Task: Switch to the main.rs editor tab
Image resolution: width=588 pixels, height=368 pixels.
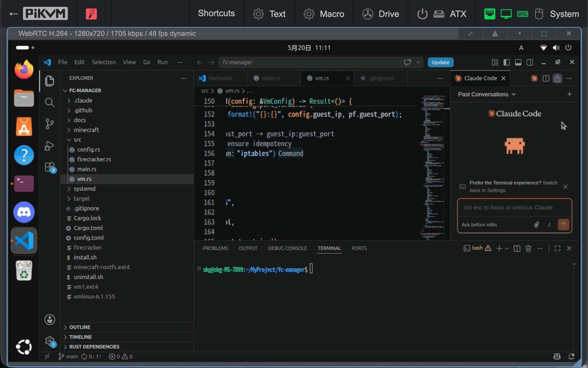Action: click(x=271, y=78)
